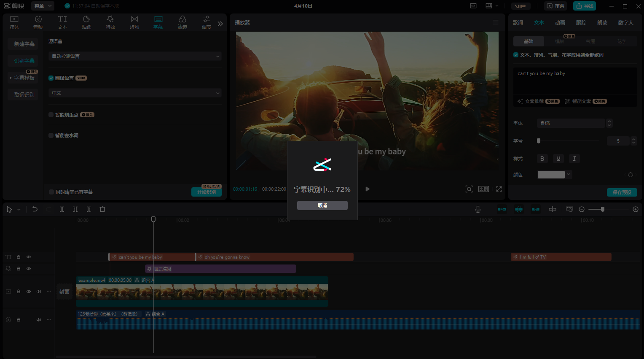The height and width of the screenshot is (359, 644).
Task: Expand the 系统 font dropdown
Action: point(571,123)
